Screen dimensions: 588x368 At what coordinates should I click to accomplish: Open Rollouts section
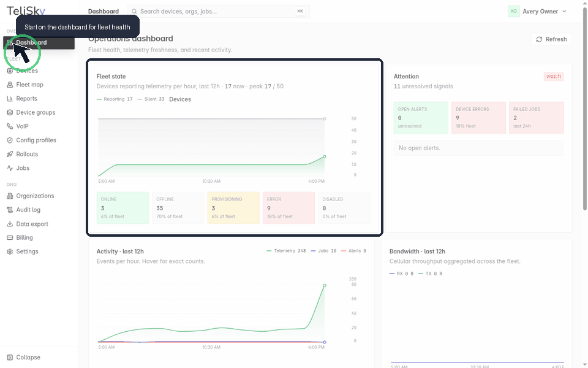(39, 154)
